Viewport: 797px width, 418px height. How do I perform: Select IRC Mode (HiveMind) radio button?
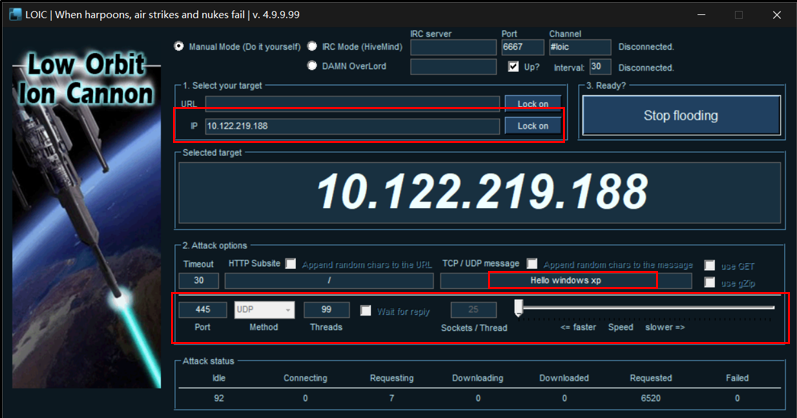pyautogui.click(x=312, y=46)
